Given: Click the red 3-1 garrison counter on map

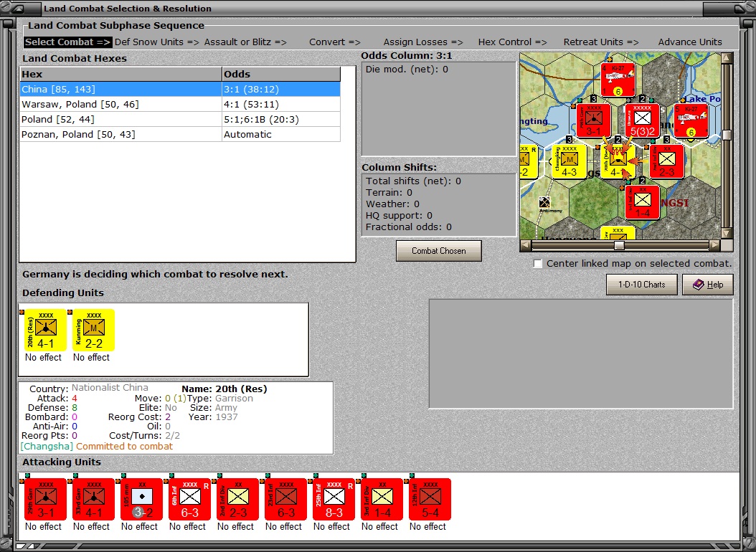Looking at the screenshot, I should pos(593,120).
